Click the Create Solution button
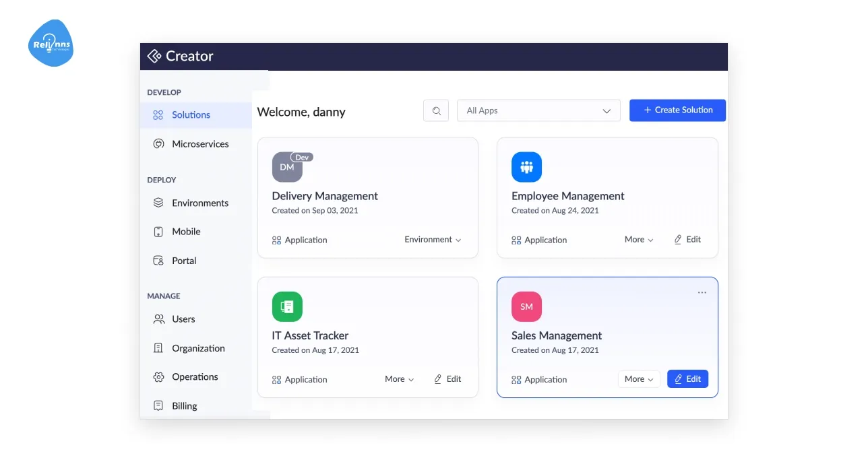868x462 pixels. (x=677, y=110)
